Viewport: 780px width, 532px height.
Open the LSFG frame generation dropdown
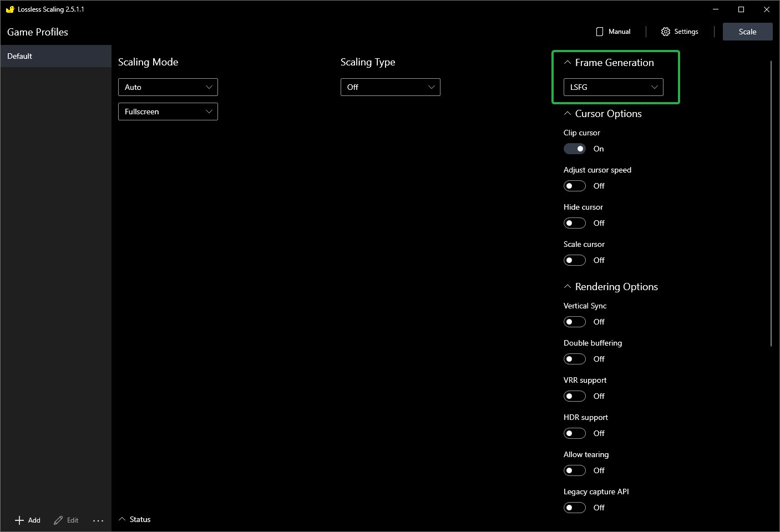click(612, 87)
